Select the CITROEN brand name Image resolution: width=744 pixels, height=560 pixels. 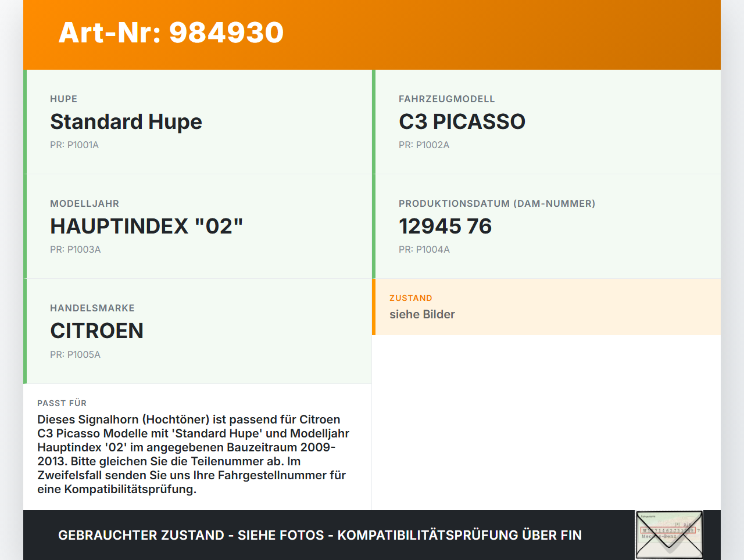coord(96,331)
